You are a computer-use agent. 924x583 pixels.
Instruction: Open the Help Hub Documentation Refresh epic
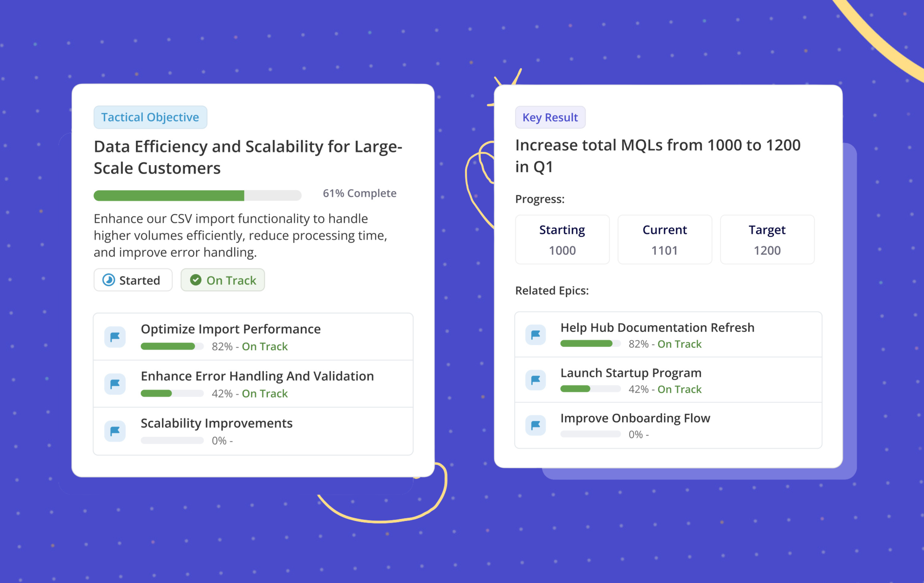668,335
